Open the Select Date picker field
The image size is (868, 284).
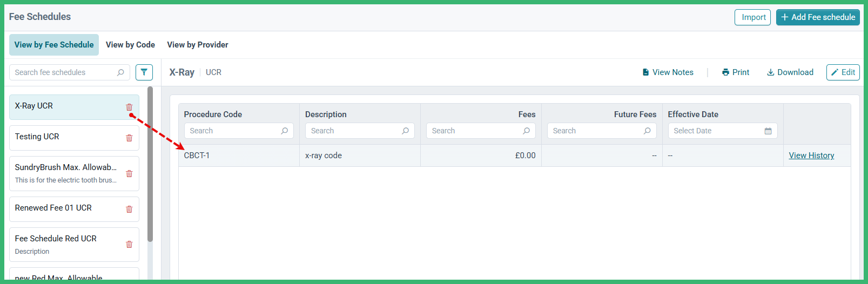tap(723, 131)
